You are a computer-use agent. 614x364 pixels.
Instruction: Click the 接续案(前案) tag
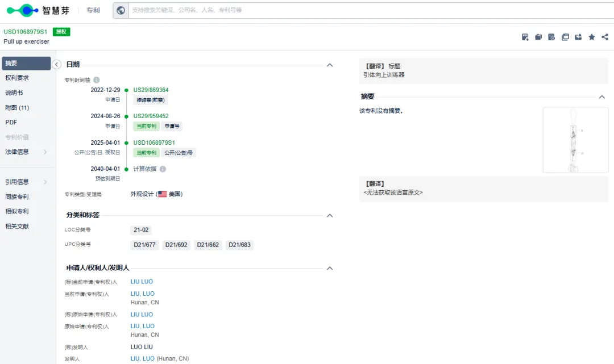coord(150,100)
